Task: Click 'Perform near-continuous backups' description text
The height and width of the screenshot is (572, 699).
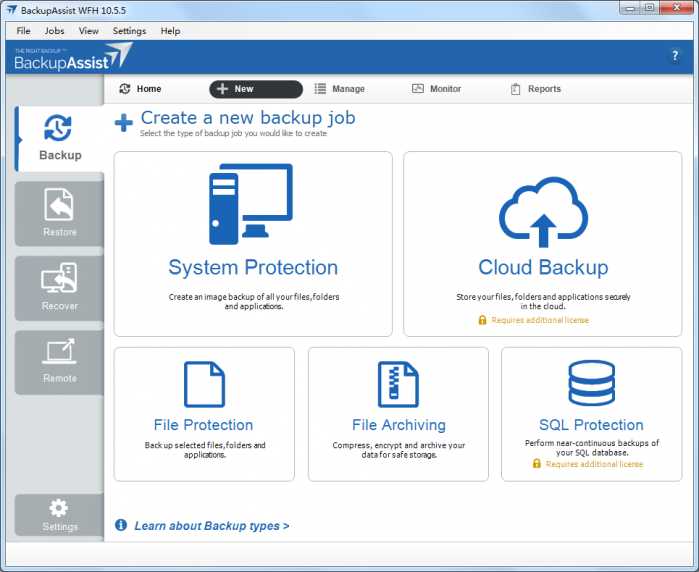Action: 592,448
